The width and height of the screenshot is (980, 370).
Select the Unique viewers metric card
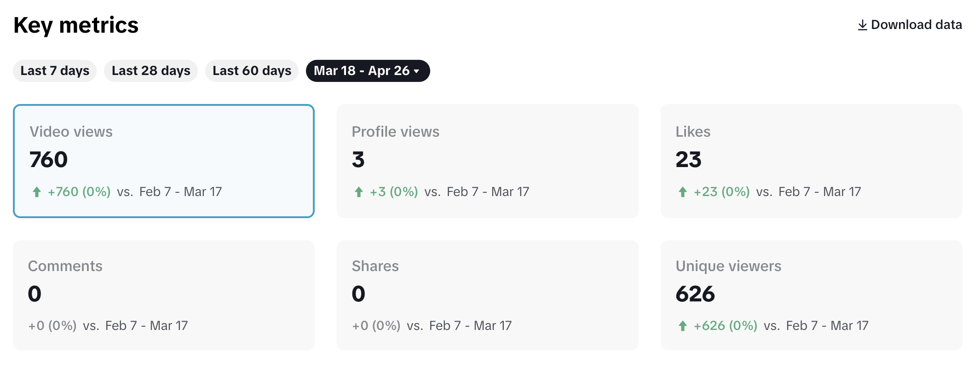click(x=811, y=295)
